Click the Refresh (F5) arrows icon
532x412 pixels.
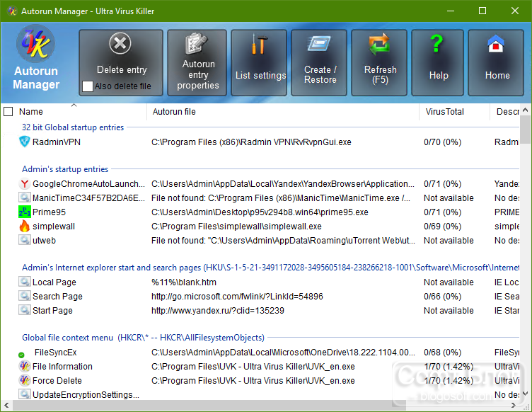tap(379, 44)
